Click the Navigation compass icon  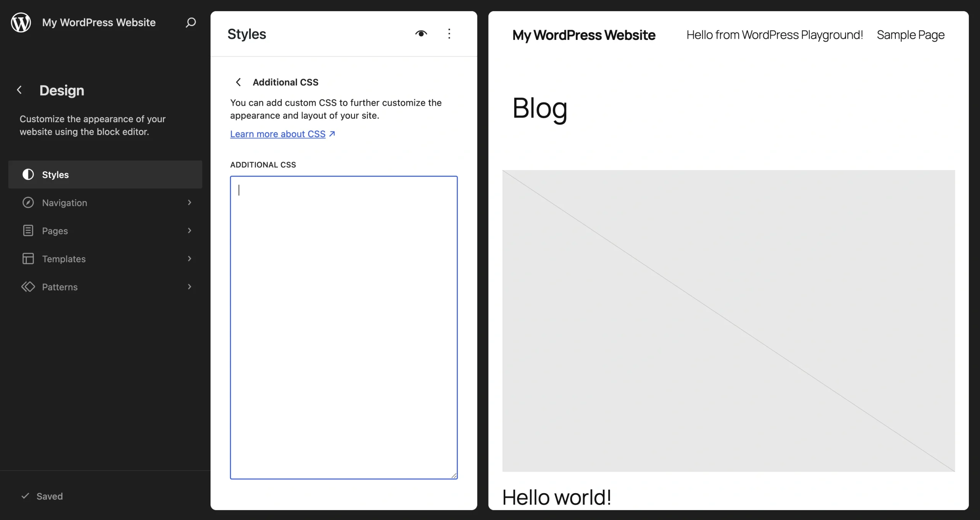point(28,203)
